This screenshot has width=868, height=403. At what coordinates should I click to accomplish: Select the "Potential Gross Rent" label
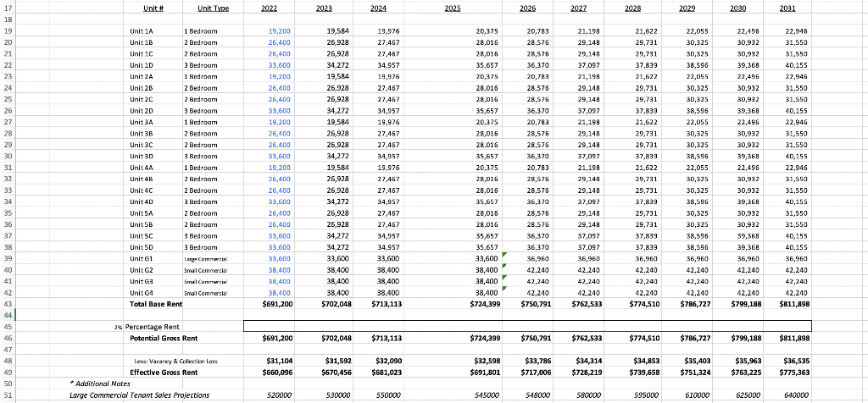(x=163, y=338)
